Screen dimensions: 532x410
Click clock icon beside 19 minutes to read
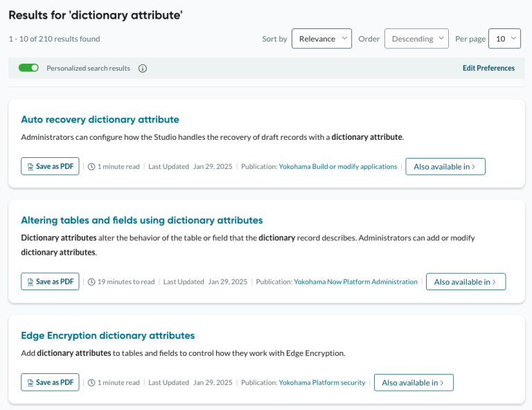click(91, 282)
